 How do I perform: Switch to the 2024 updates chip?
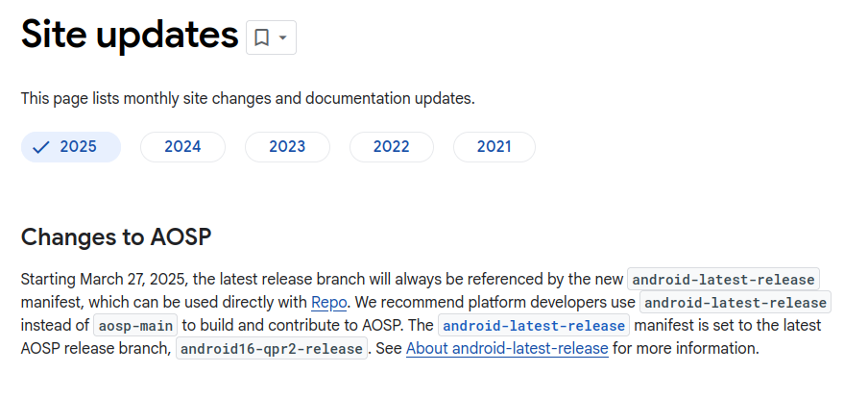click(x=182, y=147)
